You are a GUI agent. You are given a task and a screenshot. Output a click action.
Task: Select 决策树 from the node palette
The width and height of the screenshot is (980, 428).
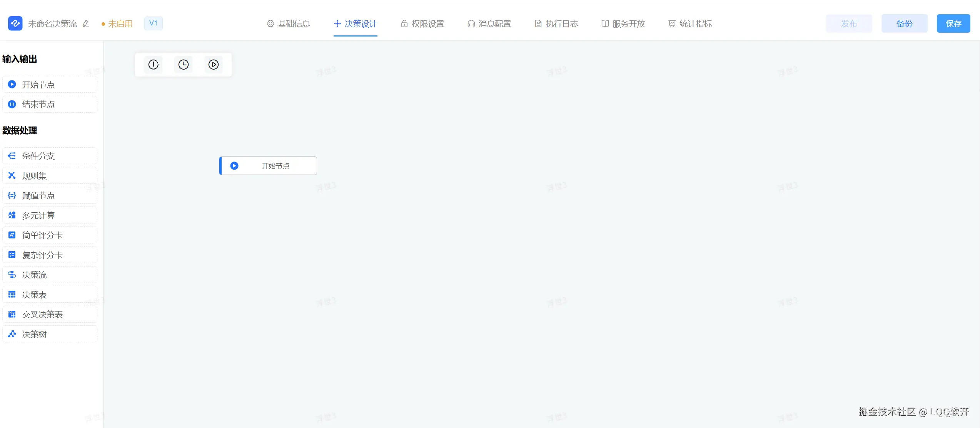[x=50, y=334]
